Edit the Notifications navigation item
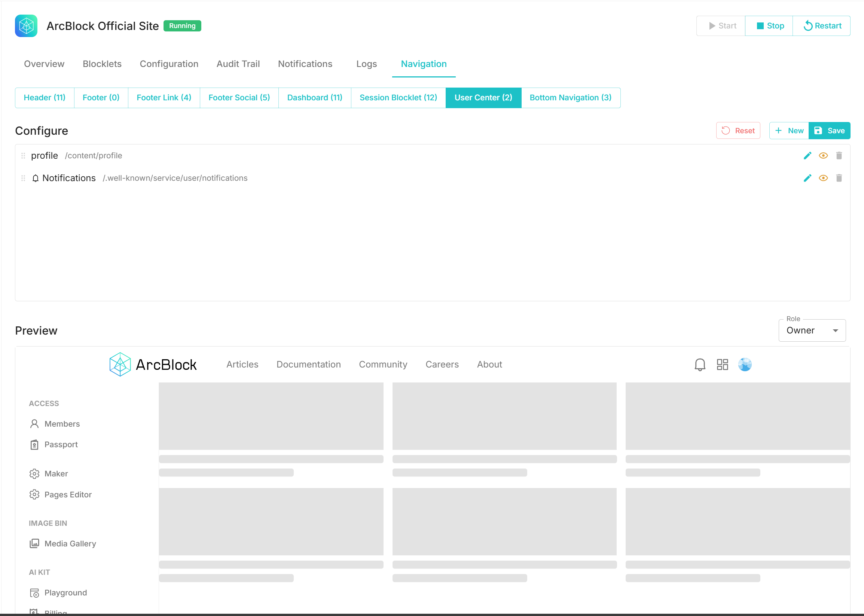This screenshot has width=864, height=616. [x=807, y=178]
